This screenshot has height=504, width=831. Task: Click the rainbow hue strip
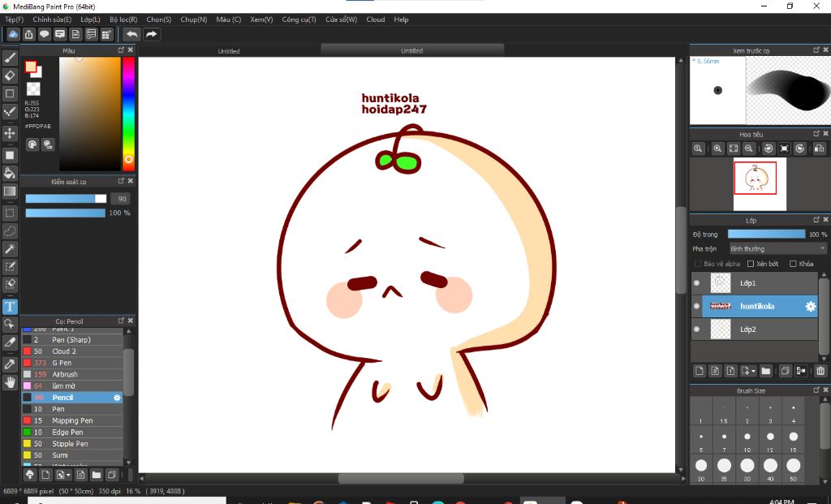(x=128, y=114)
